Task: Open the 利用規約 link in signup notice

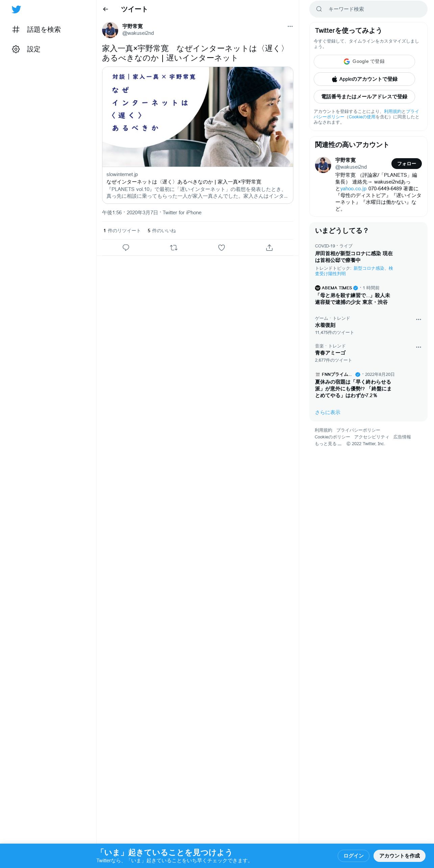Action: tap(392, 112)
